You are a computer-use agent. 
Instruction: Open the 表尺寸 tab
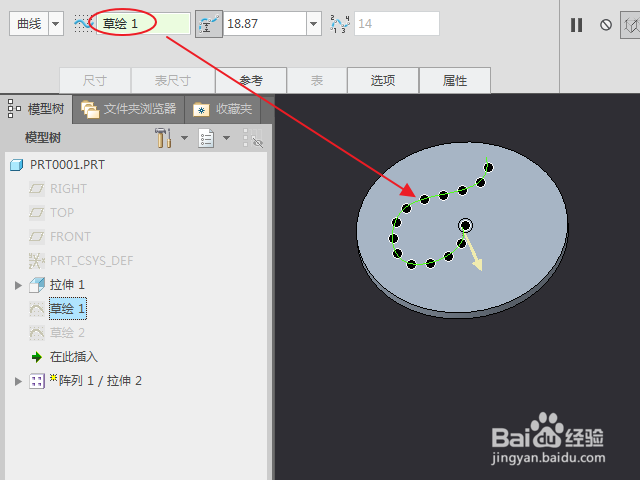click(x=173, y=80)
